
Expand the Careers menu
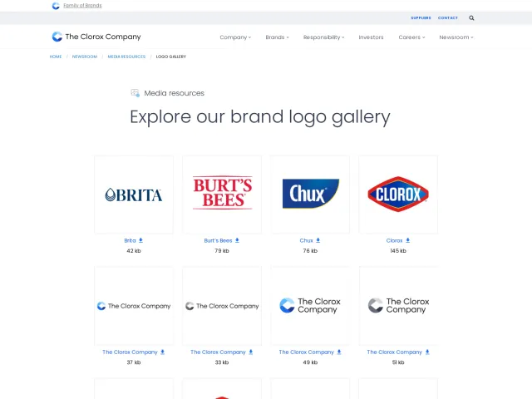[x=411, y=37]
